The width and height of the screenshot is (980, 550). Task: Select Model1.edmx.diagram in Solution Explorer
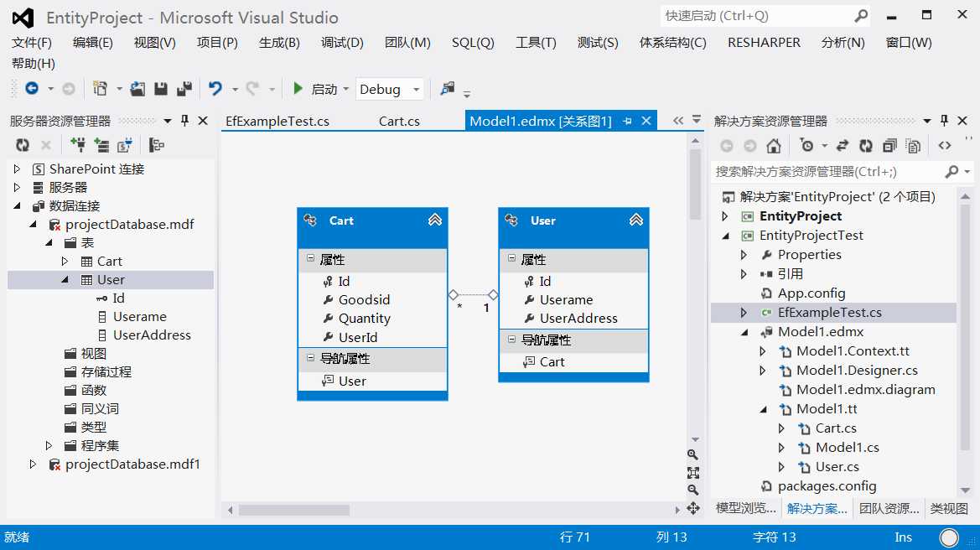[x=866, y=389]
